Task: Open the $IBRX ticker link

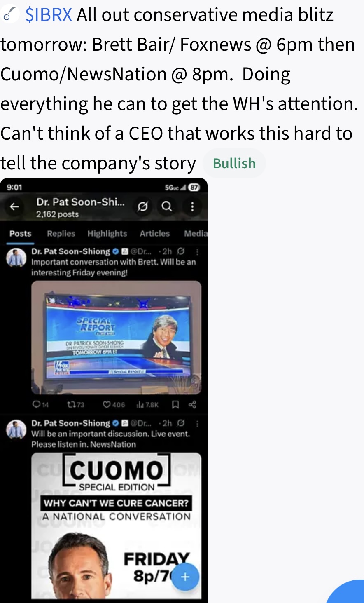Action: 49,15
